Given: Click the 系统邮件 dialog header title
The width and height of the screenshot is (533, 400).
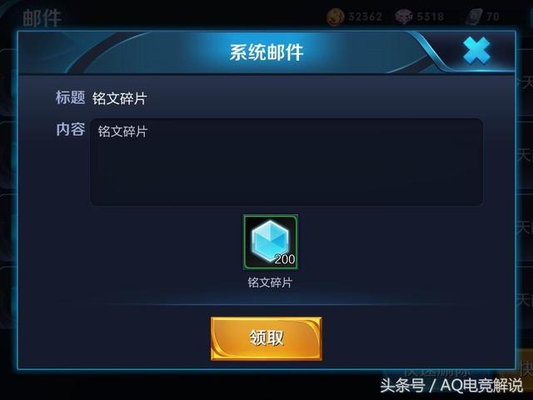Looking at the screenshot, I should point(266,52).
